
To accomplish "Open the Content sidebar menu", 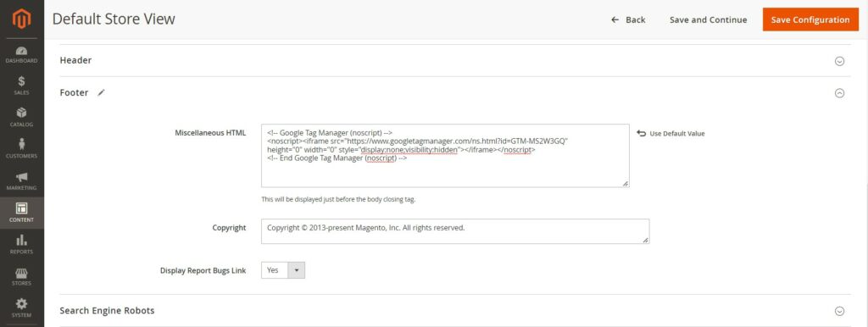I will pos(21,213).
